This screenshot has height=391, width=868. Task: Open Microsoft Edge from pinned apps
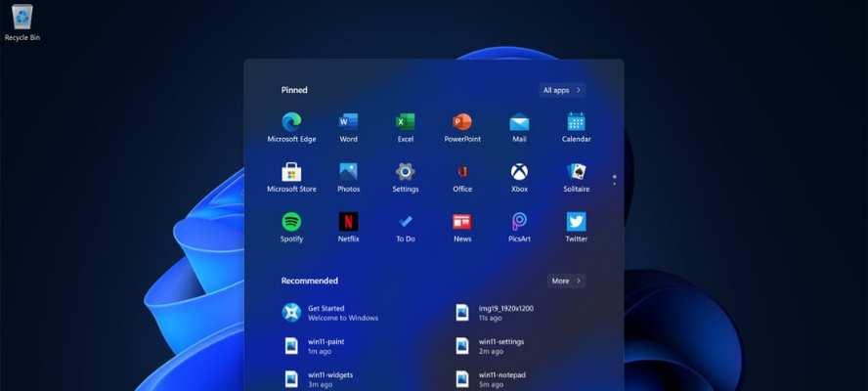[x=291, y=127]
